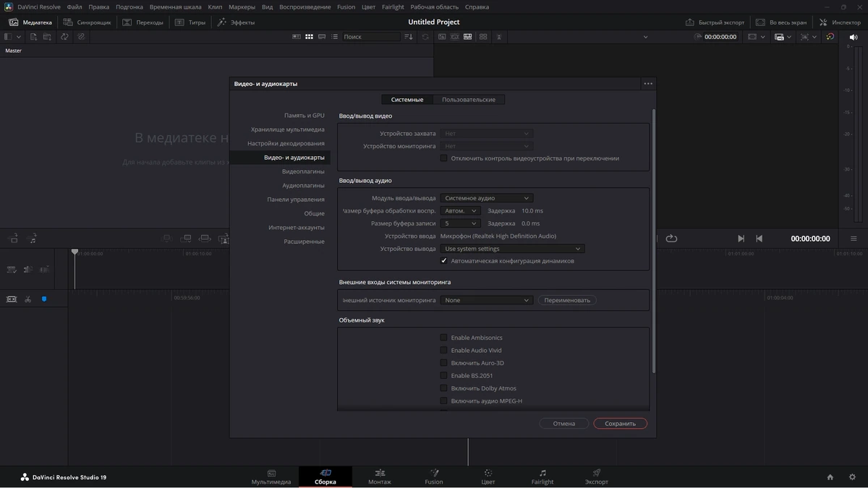Click the sync clips icon
Viewport: 868px width, 488px height.
tap(64, 37)
